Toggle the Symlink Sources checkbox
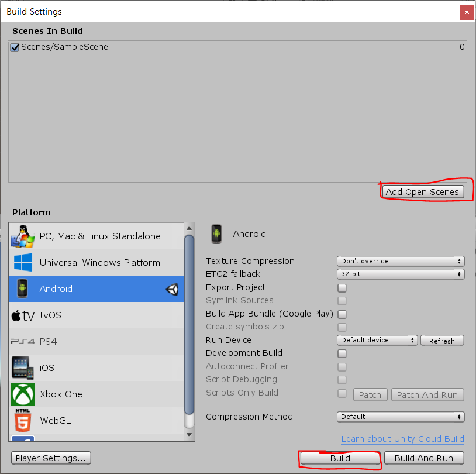Image resolution: width=476 pixels, height=474 pixels. tap(342, 301)
